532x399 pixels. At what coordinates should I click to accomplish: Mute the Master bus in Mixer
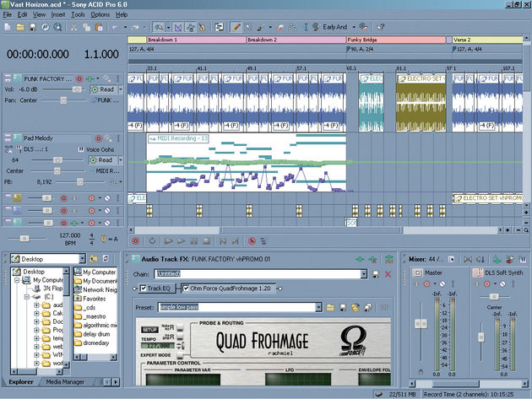pyautogui.click(x=442, y=283)
